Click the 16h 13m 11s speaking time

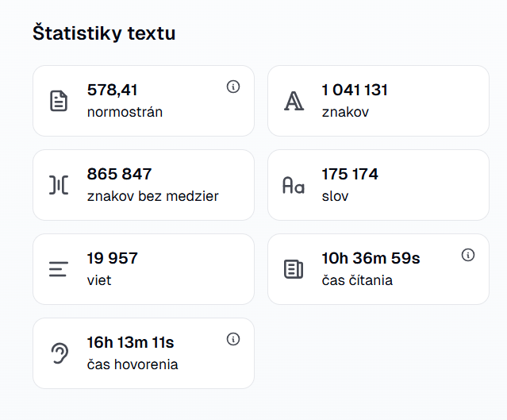pos(130,342)
